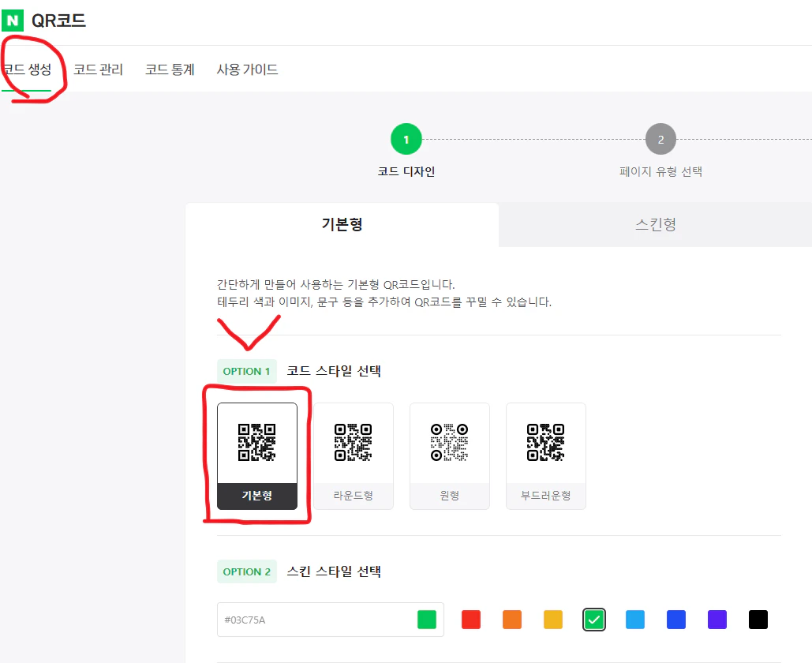
Task: Pick the dark blue skin color swatch
Action: coord(676,620)
